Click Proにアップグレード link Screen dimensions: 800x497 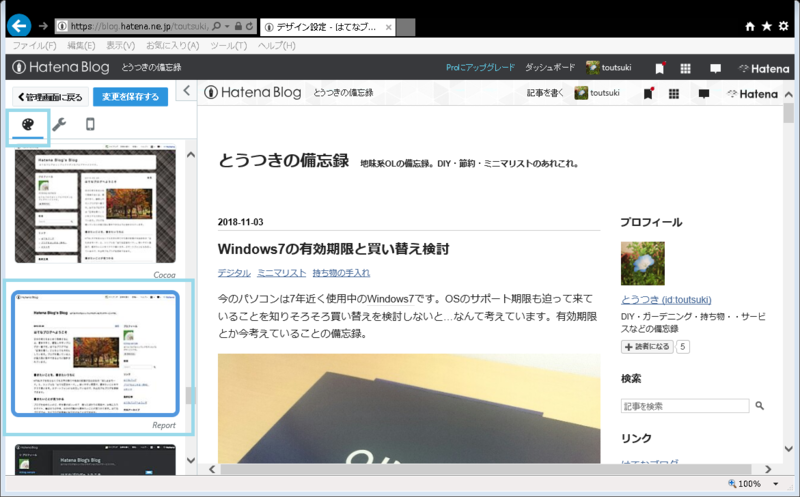[480, 67]
